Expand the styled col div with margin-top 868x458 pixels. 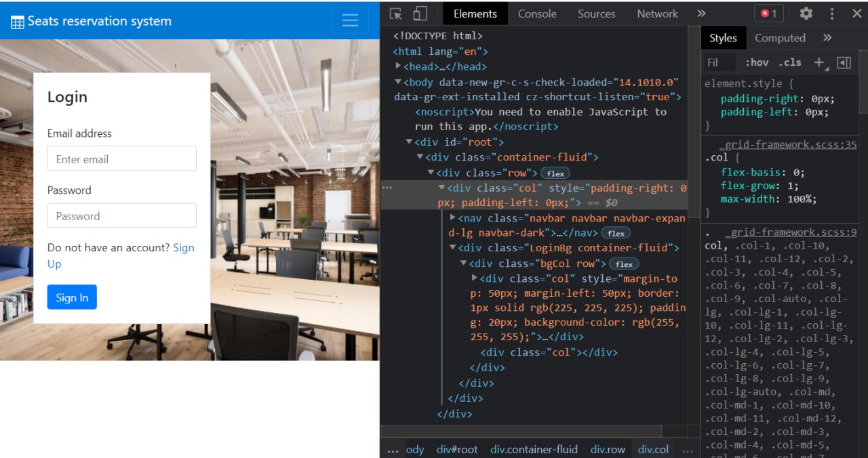pos(475,278)
